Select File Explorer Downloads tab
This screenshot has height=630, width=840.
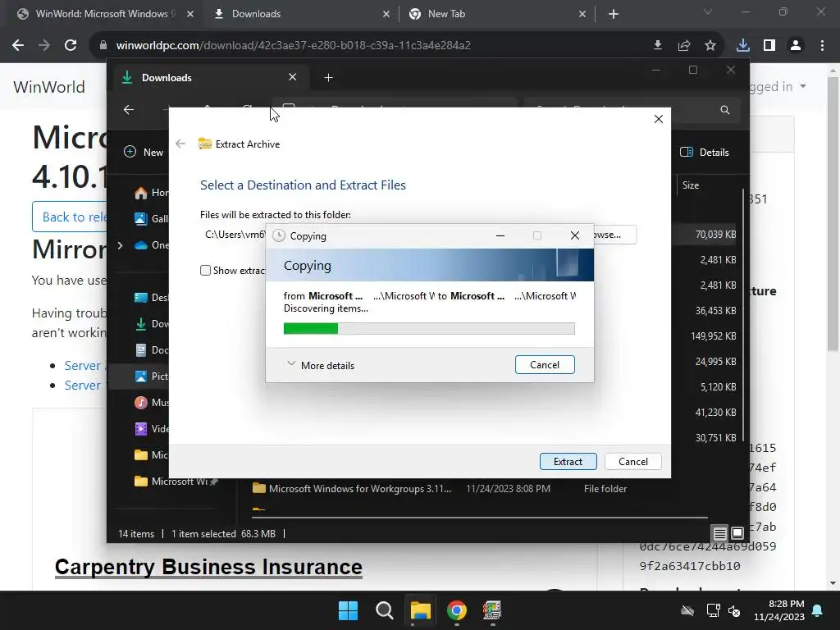[x=209, y=78]
